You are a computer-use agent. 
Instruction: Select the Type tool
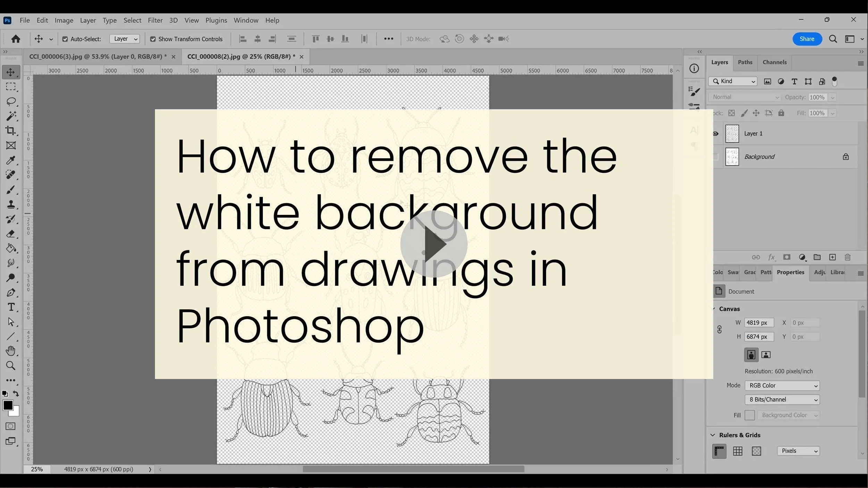tap(10, 307)
